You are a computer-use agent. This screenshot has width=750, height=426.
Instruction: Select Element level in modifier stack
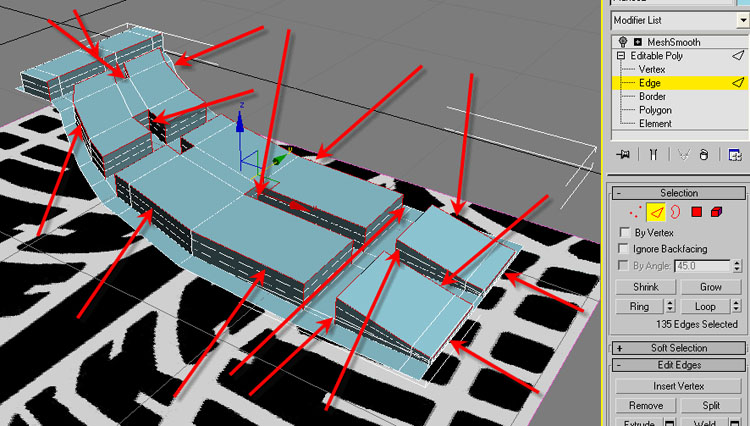656,123
